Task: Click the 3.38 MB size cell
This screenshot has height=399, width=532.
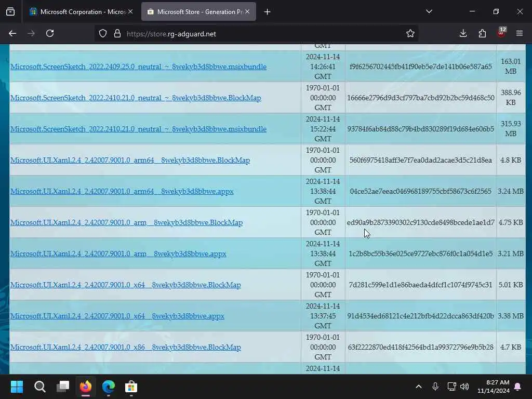Action: coord(511,316)
